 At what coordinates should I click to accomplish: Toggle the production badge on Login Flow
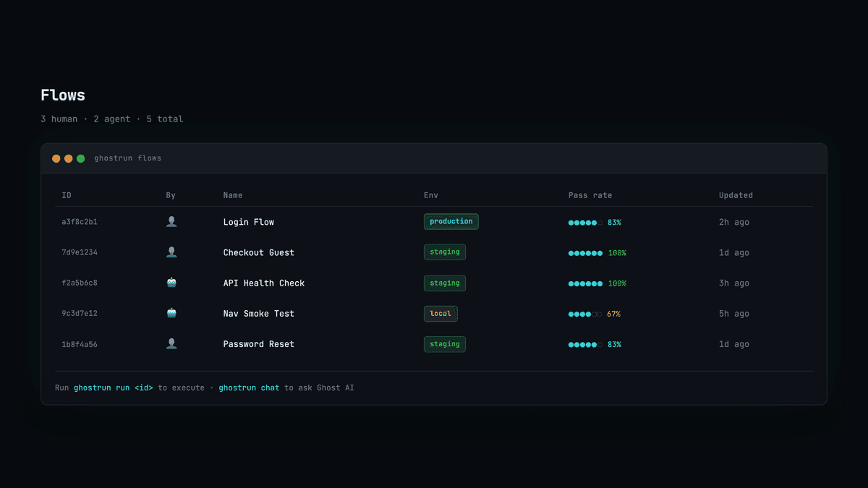[451, 221]
